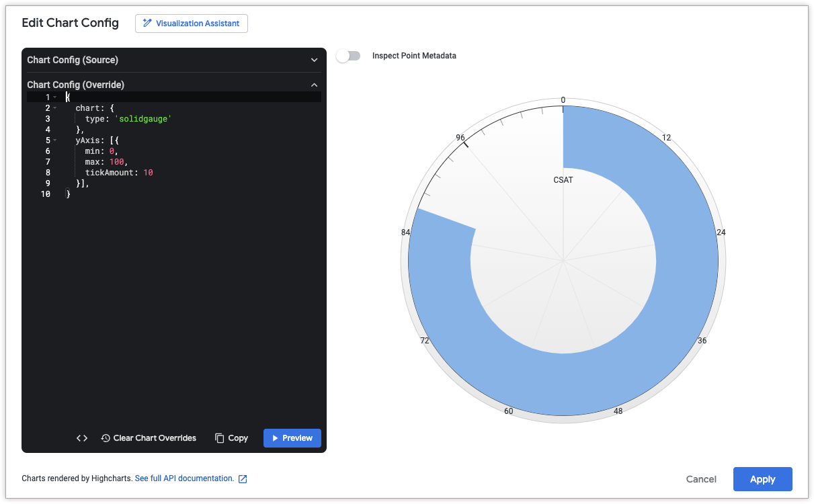Apply the chart config changes

point(762,479)
